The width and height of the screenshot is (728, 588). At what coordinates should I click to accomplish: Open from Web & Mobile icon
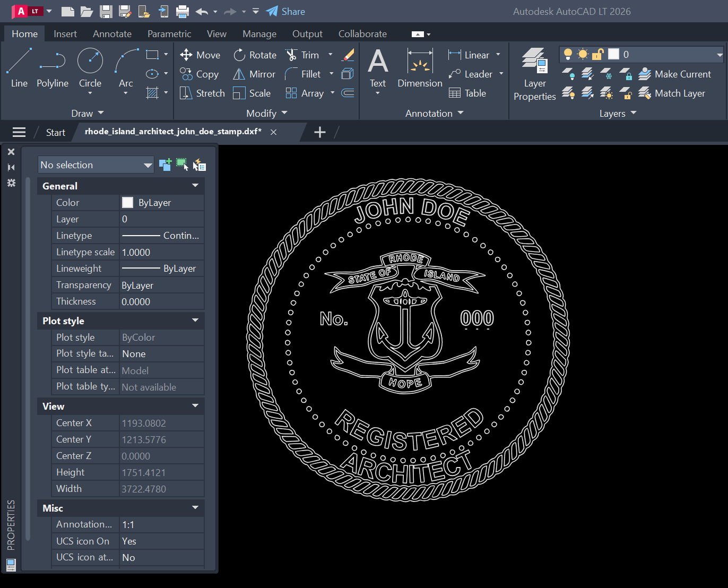(144, 11)
